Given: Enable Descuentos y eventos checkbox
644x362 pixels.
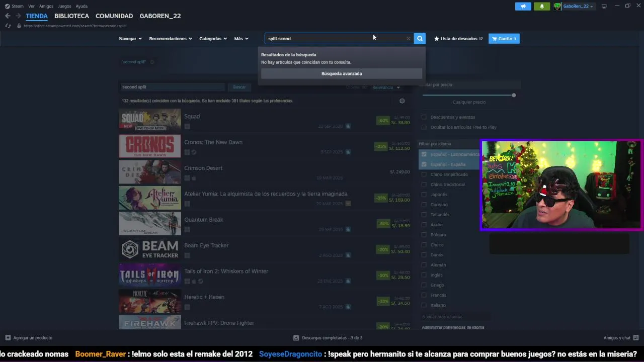Looking at the screenshot, I should pyautogui.click(x=424, y=117).
